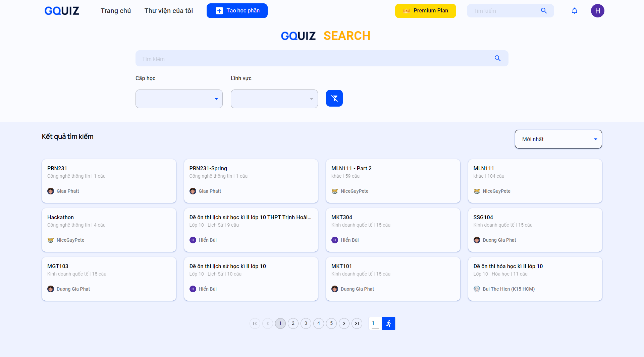Open the MKT304 quiz card

[x=393, y=230]
